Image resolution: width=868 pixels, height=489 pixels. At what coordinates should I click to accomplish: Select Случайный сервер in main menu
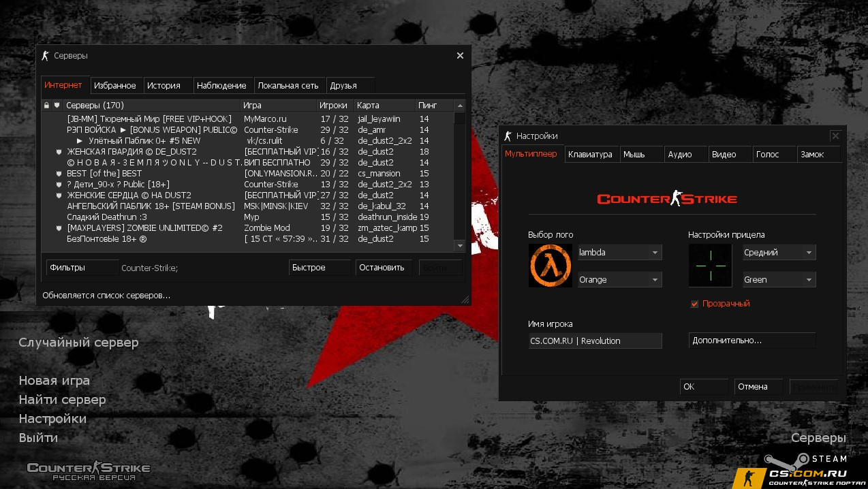78,343
